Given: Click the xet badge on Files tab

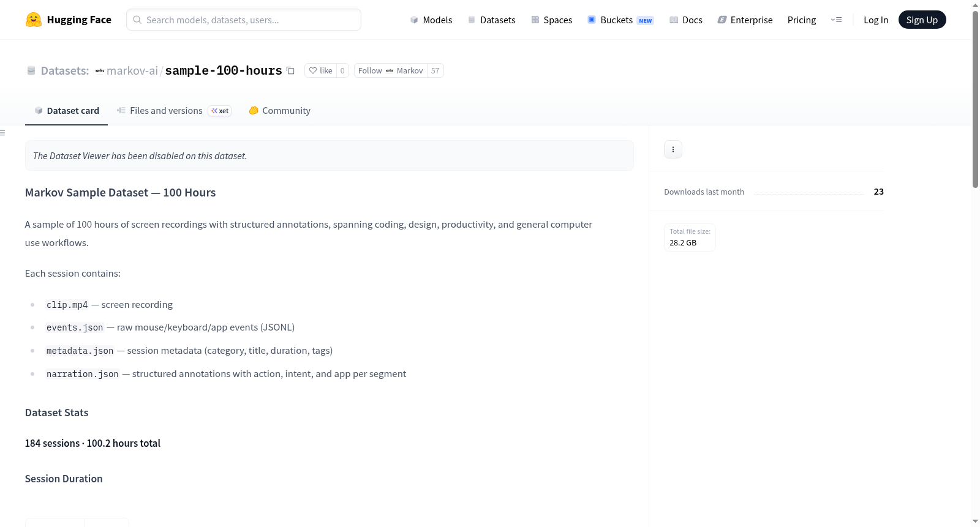Looking at the screenshot, I should 220,111.
